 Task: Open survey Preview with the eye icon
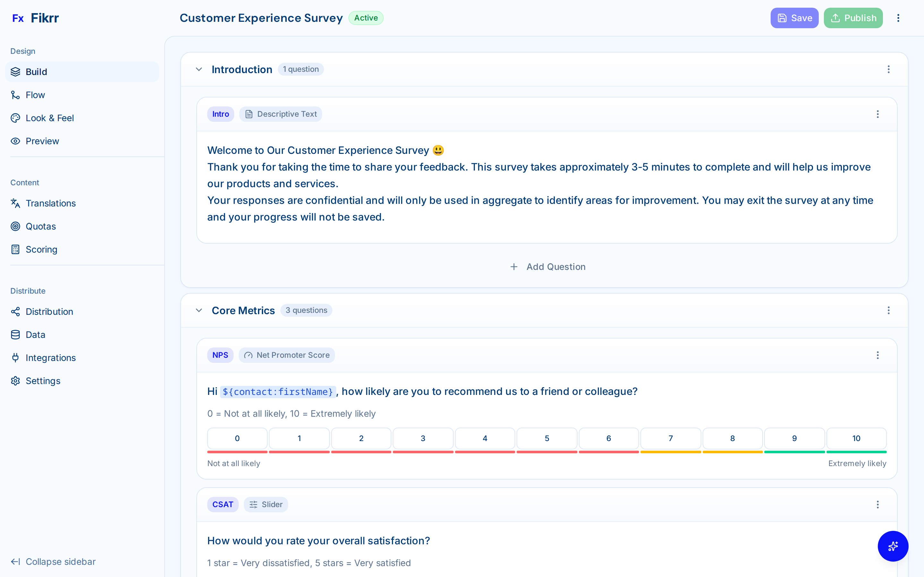point(15,141)
